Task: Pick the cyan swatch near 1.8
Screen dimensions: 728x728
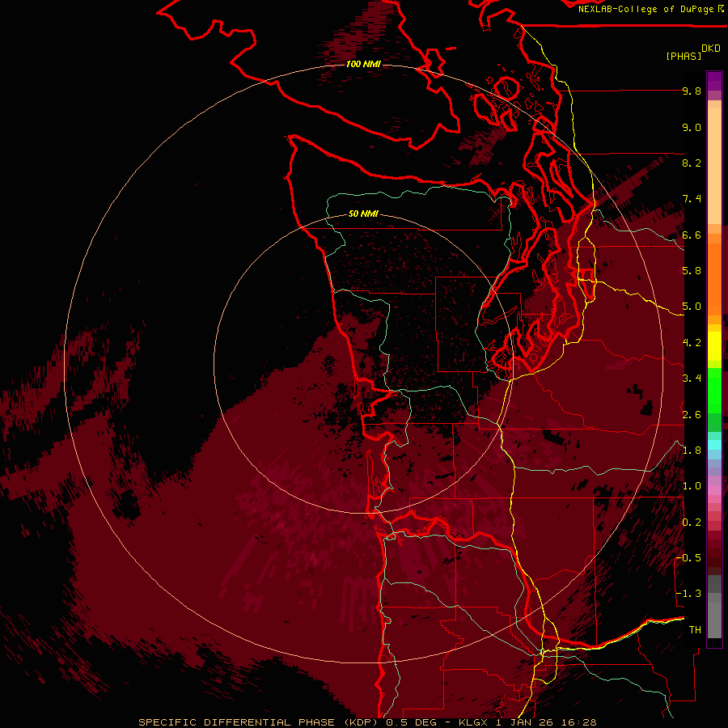Action: tap(714, 445)
